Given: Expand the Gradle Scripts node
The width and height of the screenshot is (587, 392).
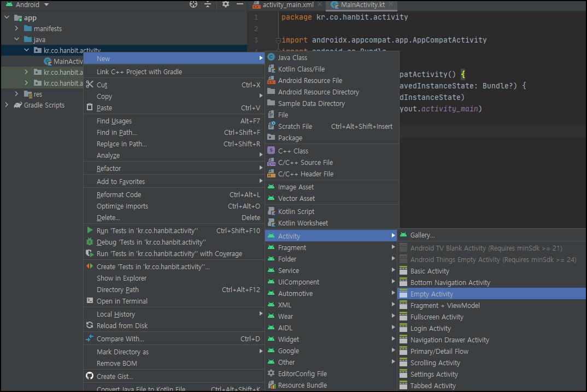Looking at the screenshot, I should pos(7,105).
